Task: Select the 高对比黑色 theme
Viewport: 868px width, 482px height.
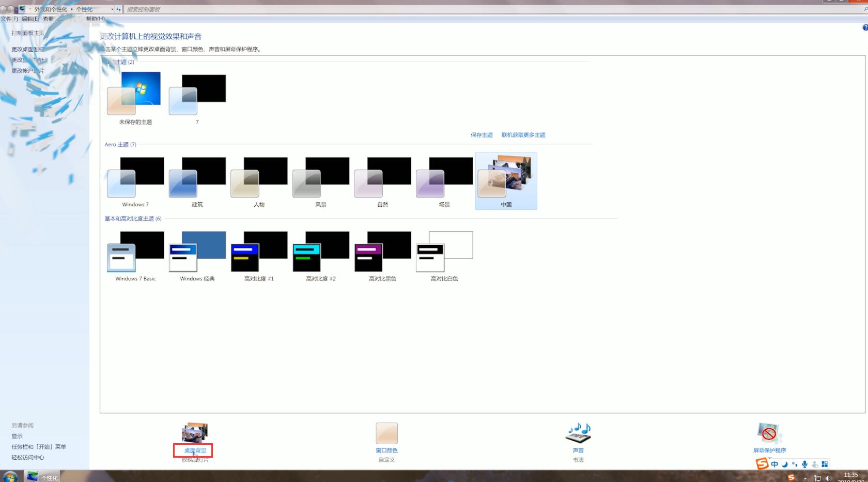Action: 382,255
